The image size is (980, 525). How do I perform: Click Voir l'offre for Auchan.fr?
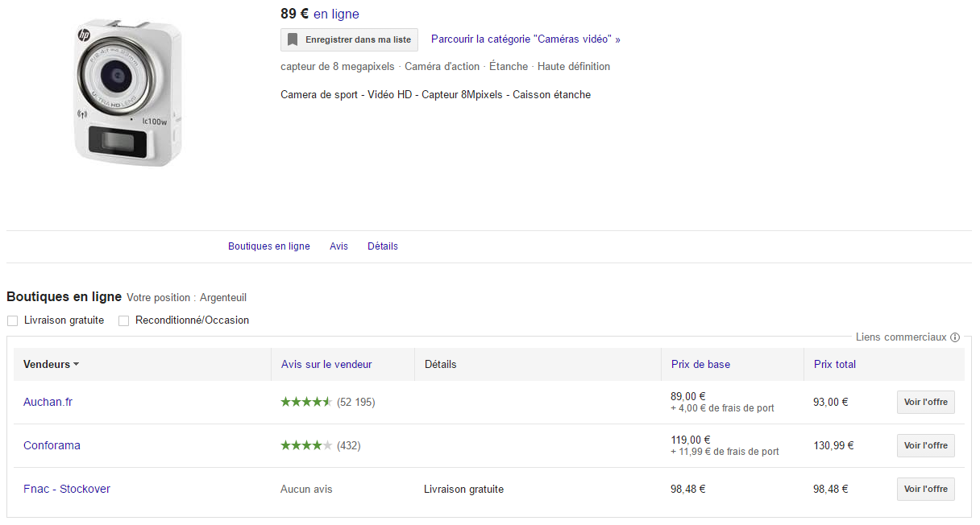pyautogui.click(x=926, y=402)
